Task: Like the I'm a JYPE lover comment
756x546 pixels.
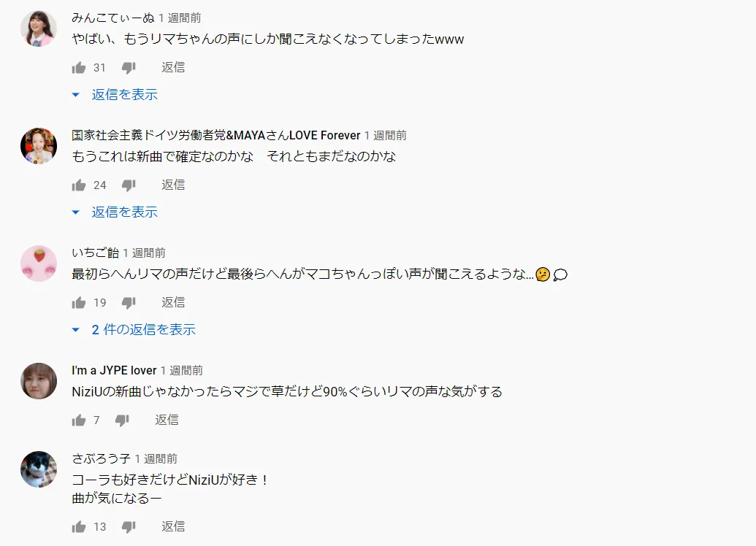Action: 79,420
